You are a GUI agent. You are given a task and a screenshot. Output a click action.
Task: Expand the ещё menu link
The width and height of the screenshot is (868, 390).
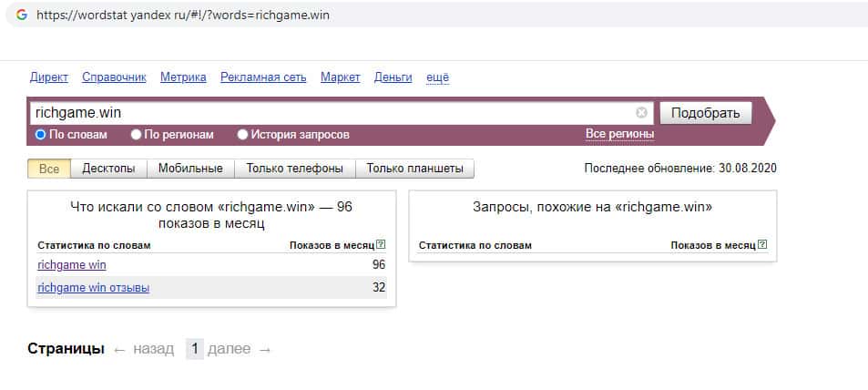point(437,77)
